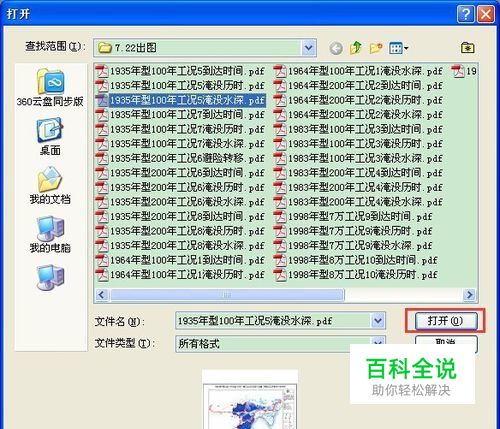Select 1998年型8万工况10到达时间.pdf
This screenshot has width=500, height=429.
point(356,260)
